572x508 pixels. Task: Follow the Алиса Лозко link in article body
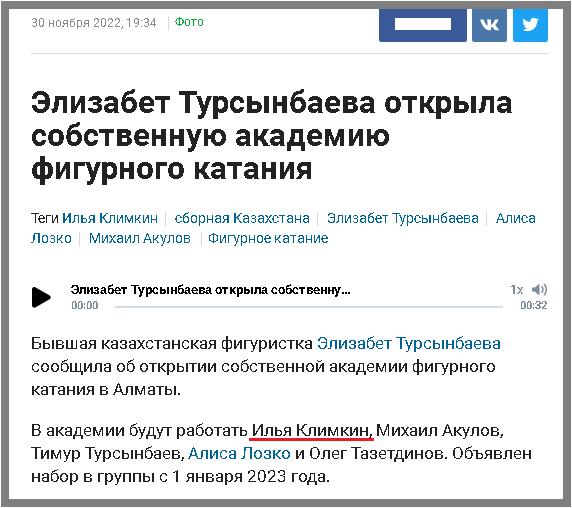(239, 454)
